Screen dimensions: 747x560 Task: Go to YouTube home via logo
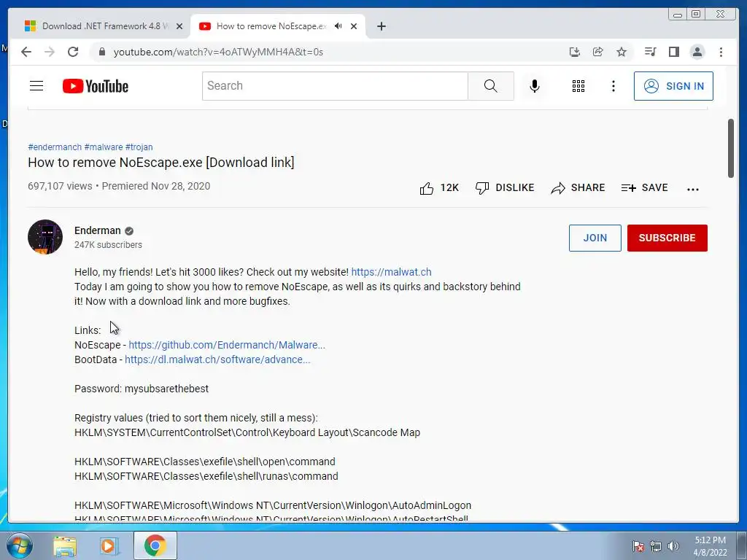point(96,86)
